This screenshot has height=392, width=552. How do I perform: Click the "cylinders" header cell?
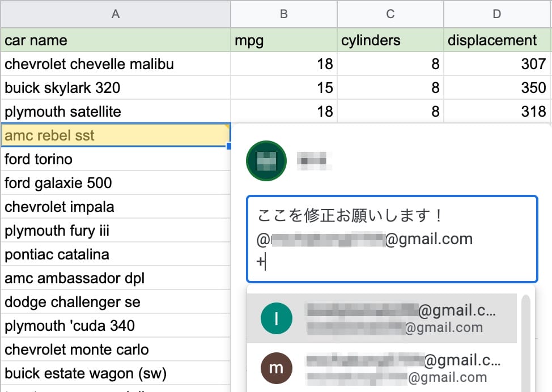click(x=390, y=40)
